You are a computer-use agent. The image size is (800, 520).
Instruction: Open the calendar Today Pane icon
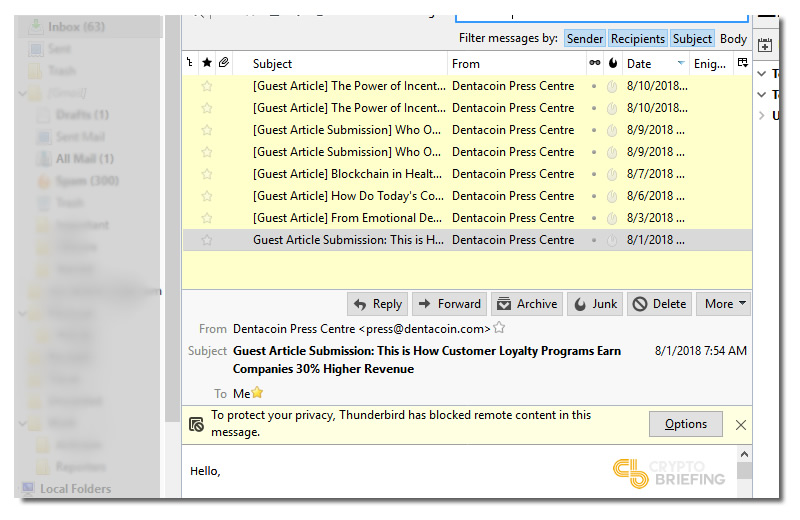tap(764, 45)
